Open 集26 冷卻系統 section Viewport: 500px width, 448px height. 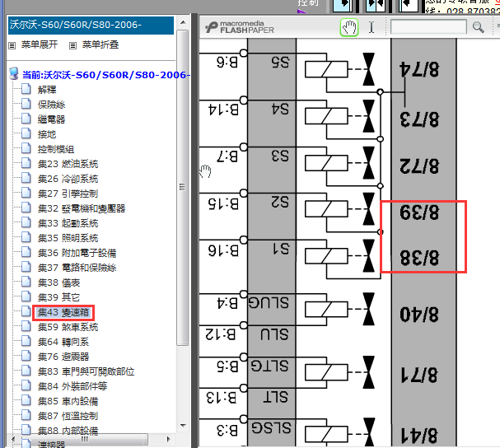(68, 179)
